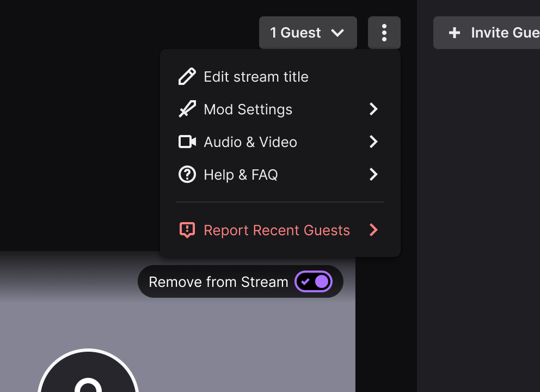Click the plus icon on Invite Guest button
Image resolution: width=540 pixels, height=392 pixels.
tap(454, 33)
